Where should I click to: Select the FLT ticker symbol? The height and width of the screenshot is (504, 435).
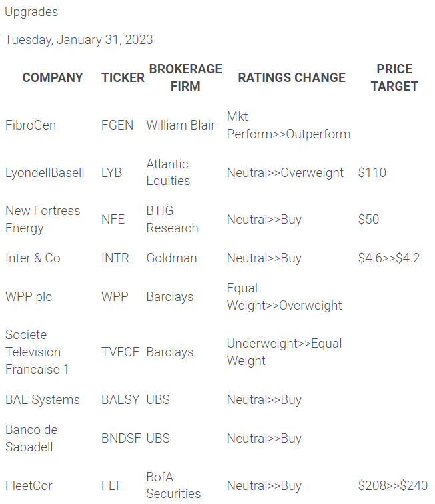click(x=111, y=485)
